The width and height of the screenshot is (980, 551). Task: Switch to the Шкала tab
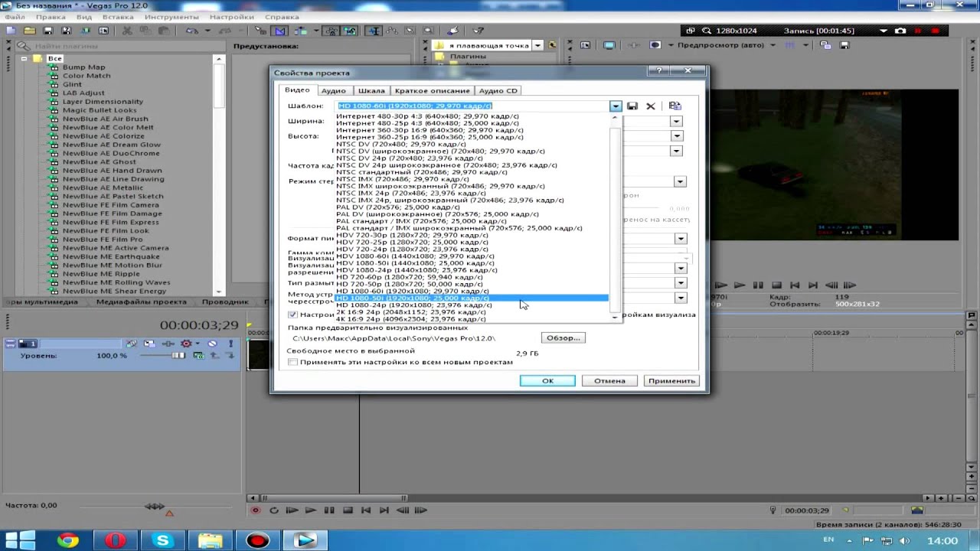[x=371, y=90]
